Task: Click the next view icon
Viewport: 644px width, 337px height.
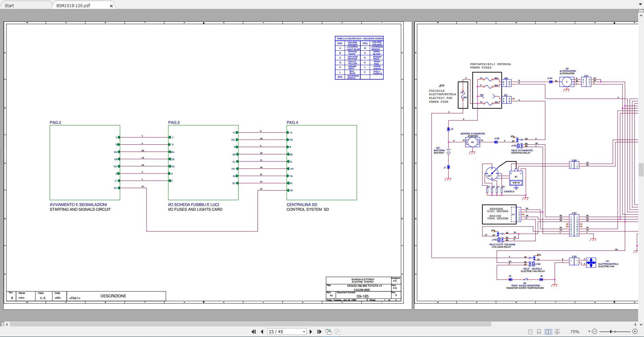Action: (337, 332)
